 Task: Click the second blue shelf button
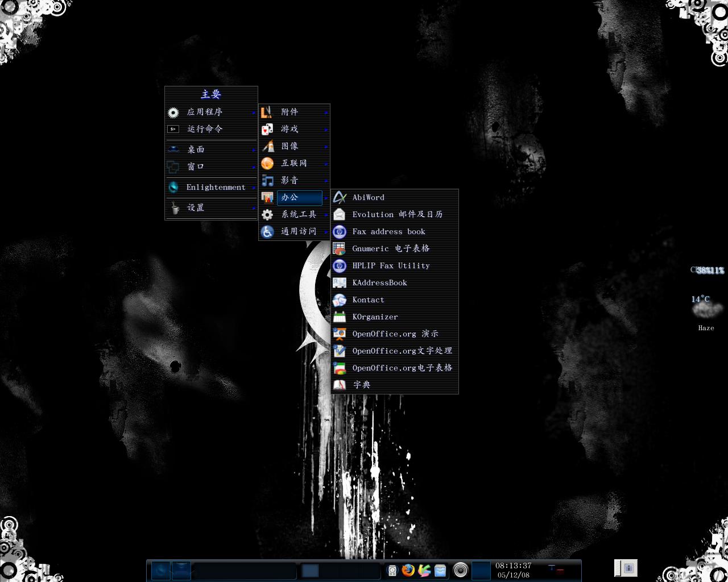pos(181,570)
